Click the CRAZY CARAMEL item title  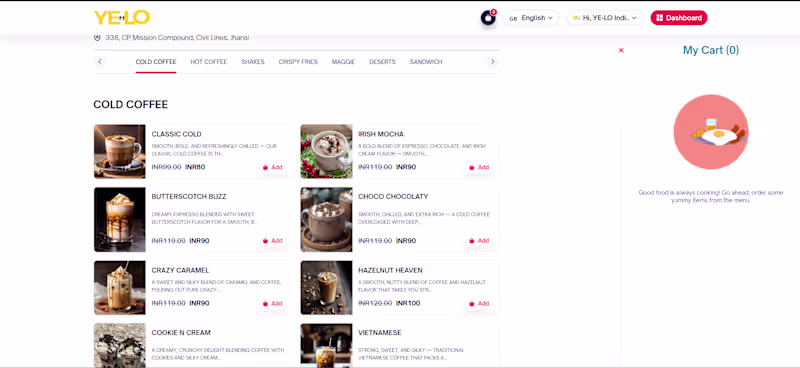point(180,270)
